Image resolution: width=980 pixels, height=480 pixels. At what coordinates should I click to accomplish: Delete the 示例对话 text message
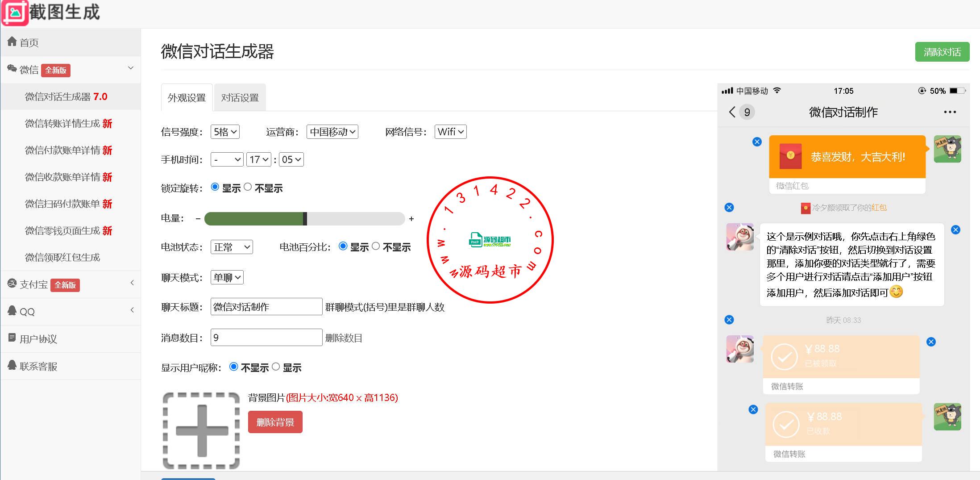tap(955, 230)
